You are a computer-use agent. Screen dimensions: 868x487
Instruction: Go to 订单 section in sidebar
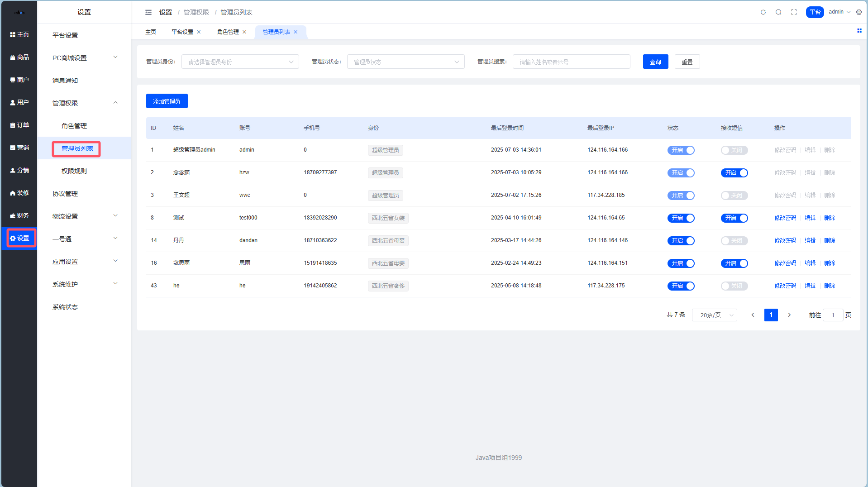pos(19,125)
